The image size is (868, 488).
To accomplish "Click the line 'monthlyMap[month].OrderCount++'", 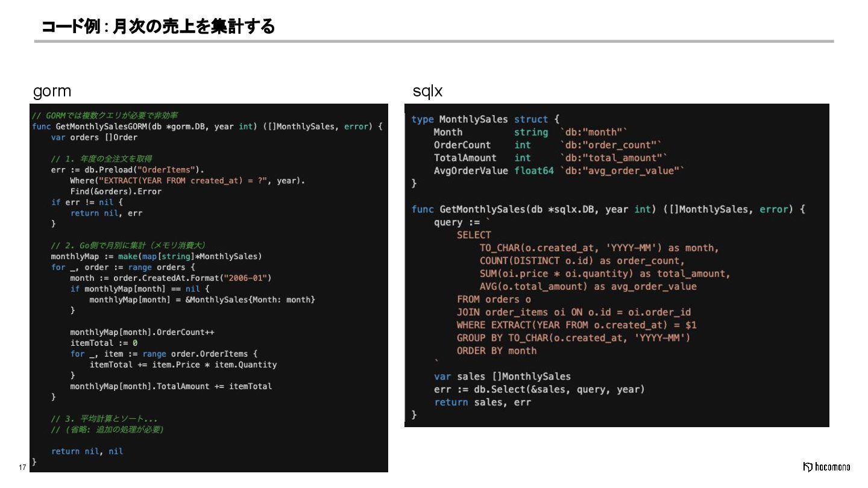I will tap(142, 333).
